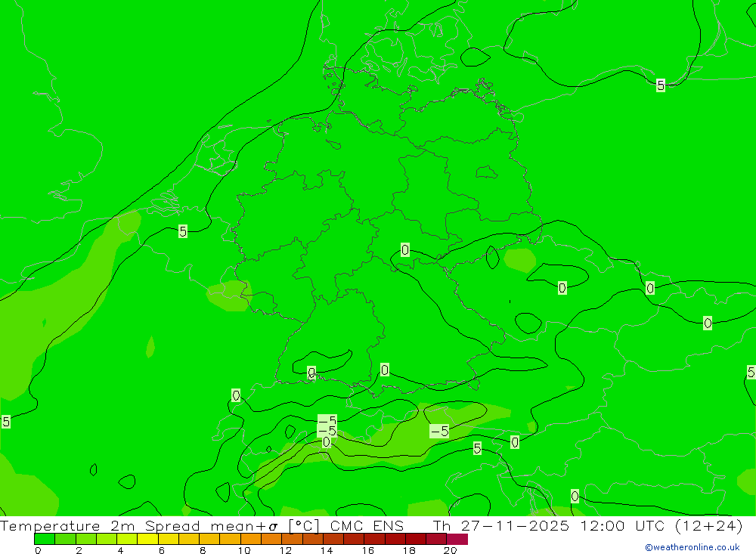Select the yellow 5–6 legend swatch
The height and width of the screenshot is (554, 756).
click(x=147, y=539)
